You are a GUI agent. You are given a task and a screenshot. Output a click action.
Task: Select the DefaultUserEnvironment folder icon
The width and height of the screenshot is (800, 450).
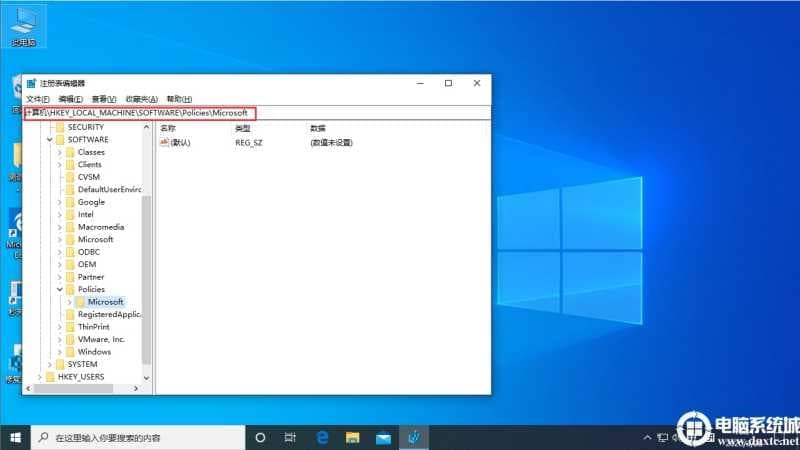click(70, 190)
